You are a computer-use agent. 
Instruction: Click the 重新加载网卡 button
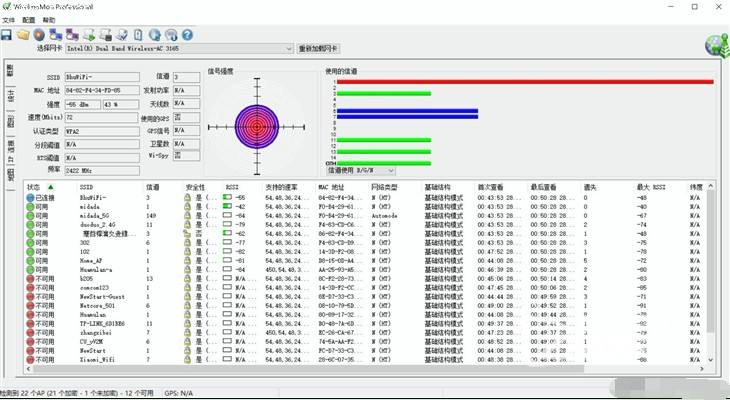coord(318,48)
